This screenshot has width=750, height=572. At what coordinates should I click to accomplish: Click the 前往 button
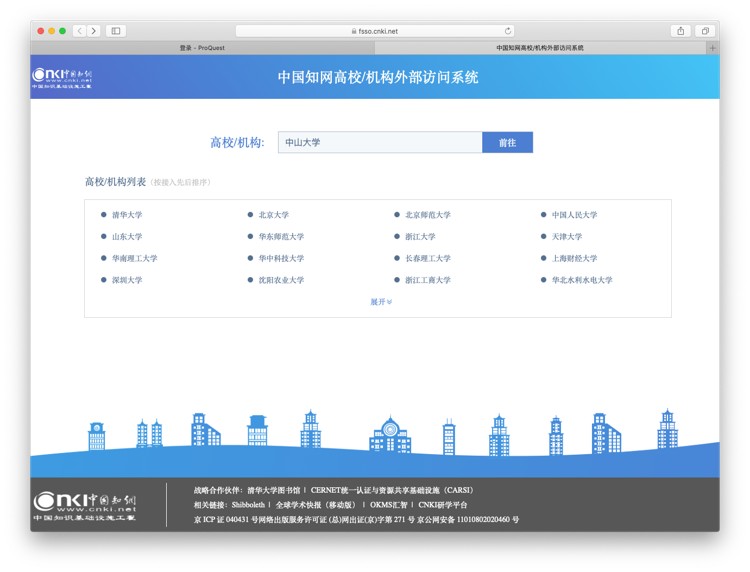(507, 143)
